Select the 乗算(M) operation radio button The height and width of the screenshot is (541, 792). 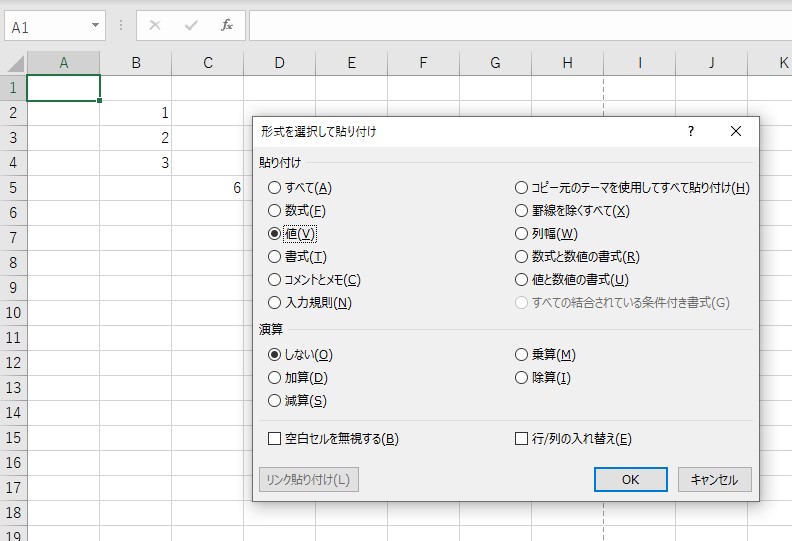pos(521,355)
